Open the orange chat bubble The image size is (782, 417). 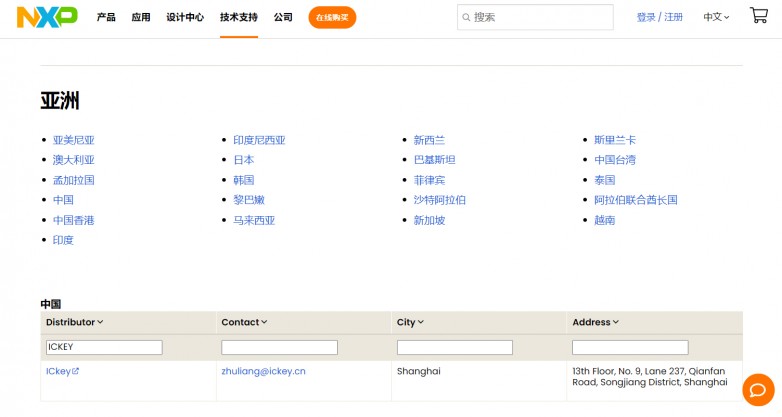(758, 389)
